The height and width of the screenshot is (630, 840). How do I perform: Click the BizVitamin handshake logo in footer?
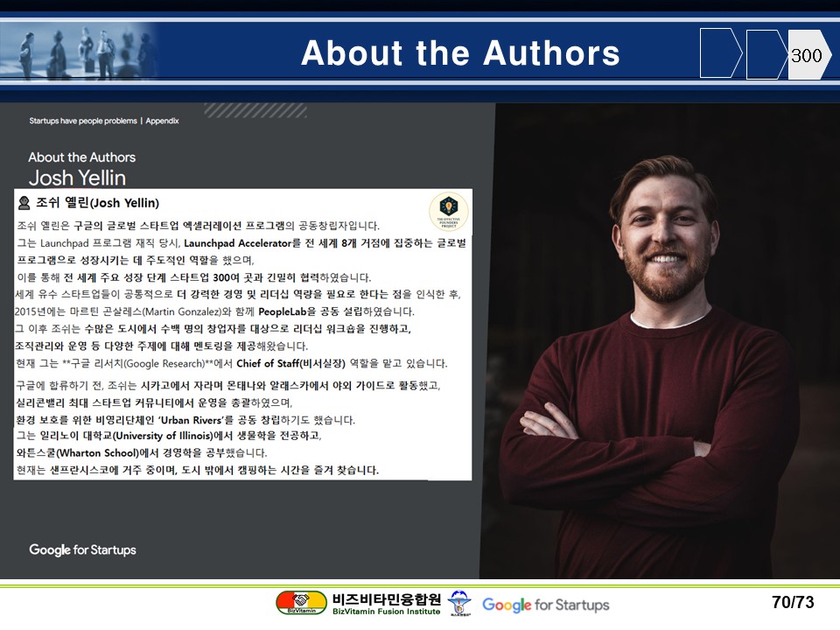click(x=301, y=602)
